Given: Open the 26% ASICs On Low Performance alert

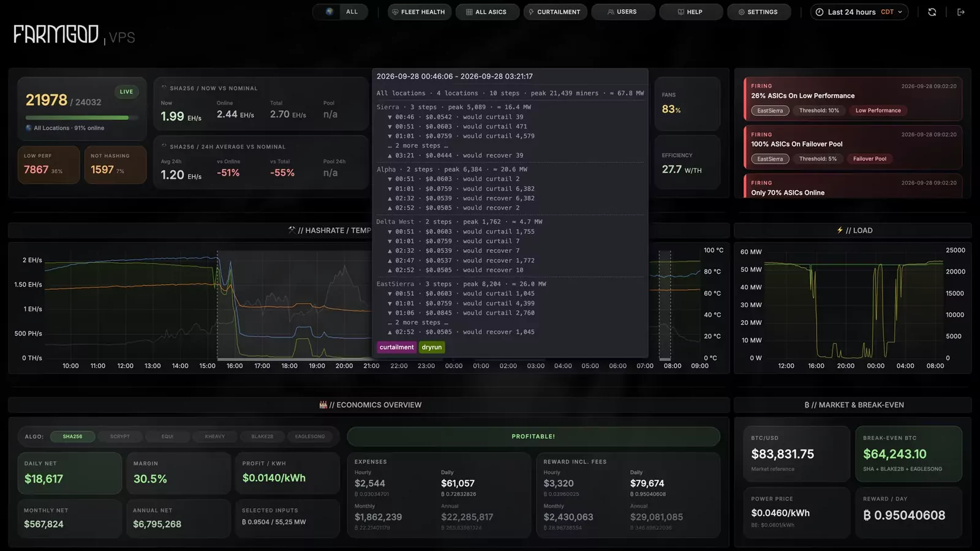Looking at the screenshot, I should 853,99.
